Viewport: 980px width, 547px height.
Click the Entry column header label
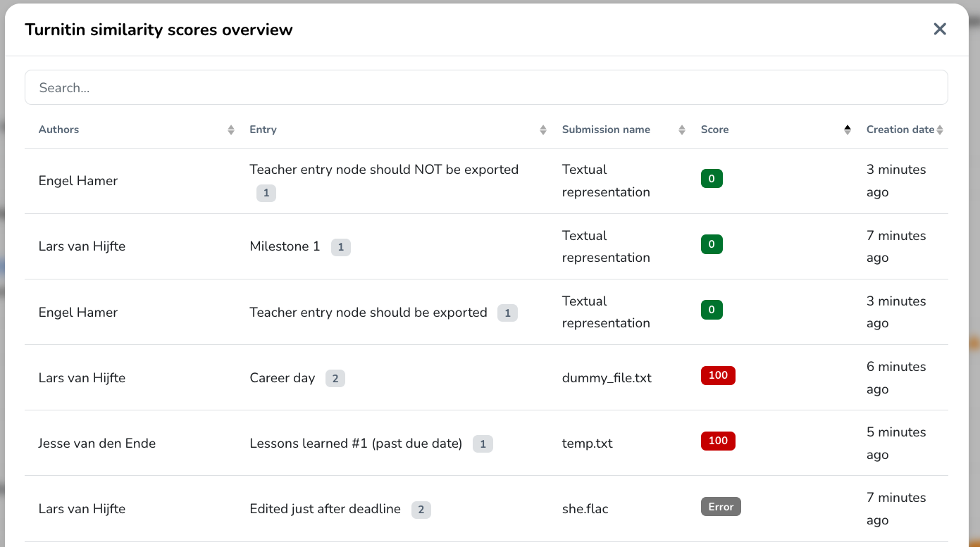click(x=263, y=130)
